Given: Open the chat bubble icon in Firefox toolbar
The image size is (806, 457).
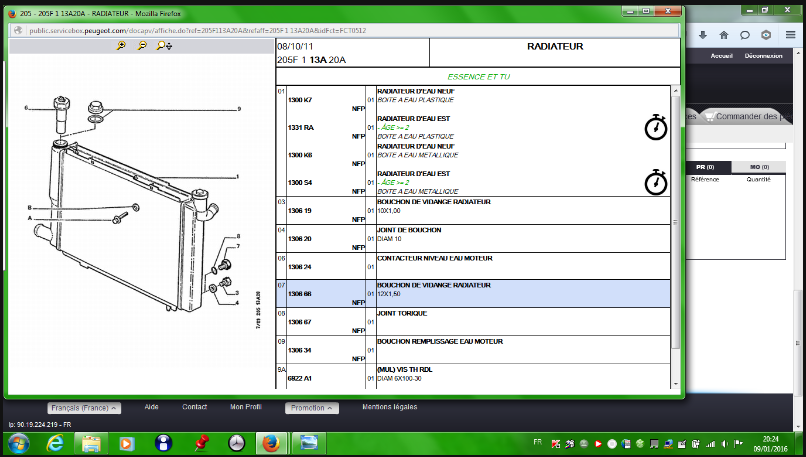Looking at the screenshot, I should [745, 35].
